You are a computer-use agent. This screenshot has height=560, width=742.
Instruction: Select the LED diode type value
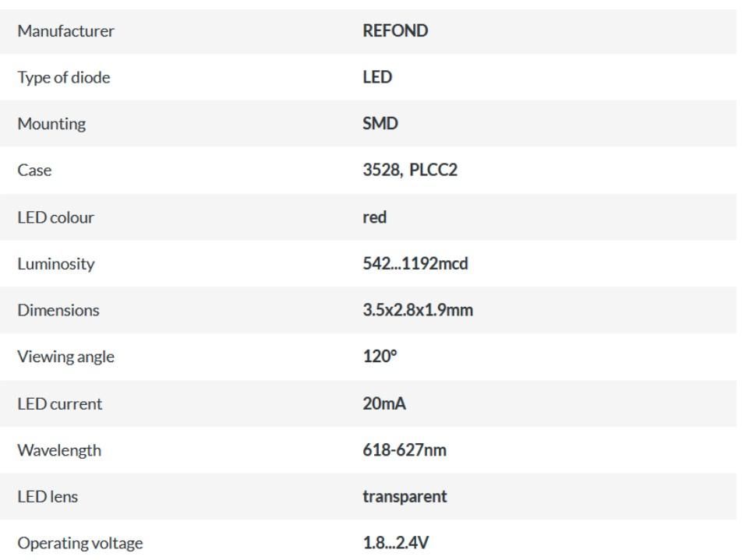tap(377, 78)
